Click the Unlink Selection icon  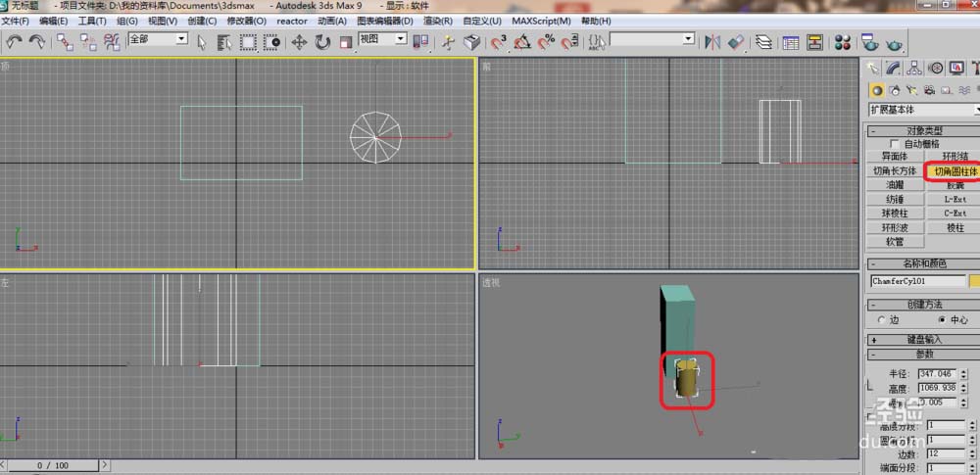click(88, 42)
